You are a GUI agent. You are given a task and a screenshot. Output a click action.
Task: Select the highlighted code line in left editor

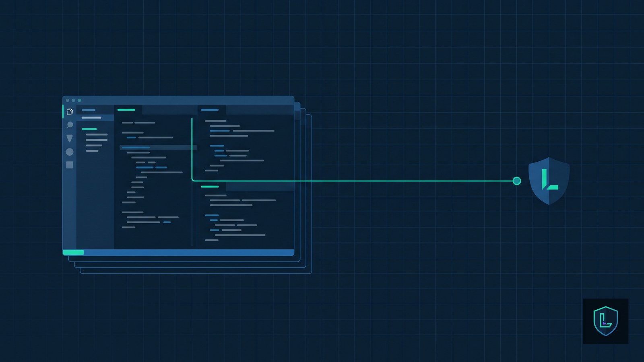[x=158, y=148]
